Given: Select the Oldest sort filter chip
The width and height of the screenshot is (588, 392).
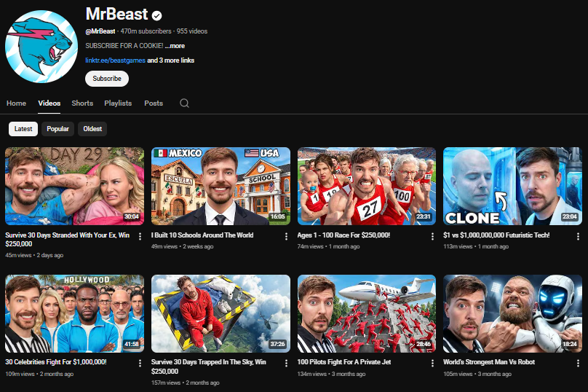Looking at the screenshot, I should 92,129.
